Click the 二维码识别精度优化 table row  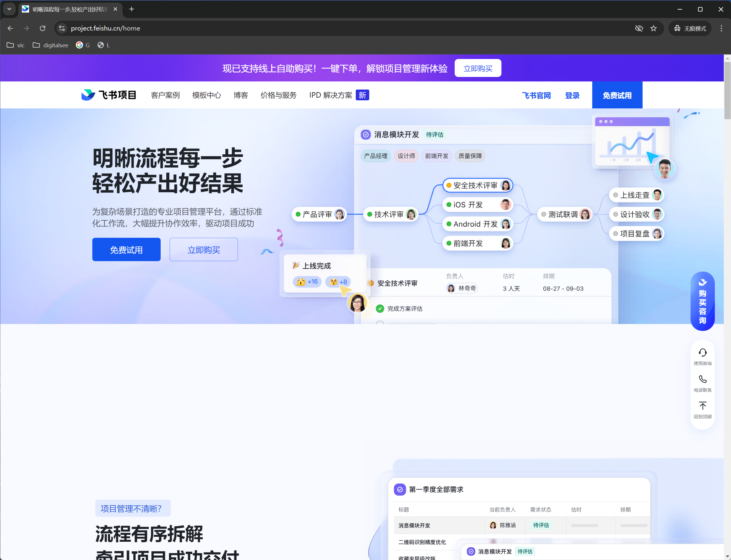point(422,542)
